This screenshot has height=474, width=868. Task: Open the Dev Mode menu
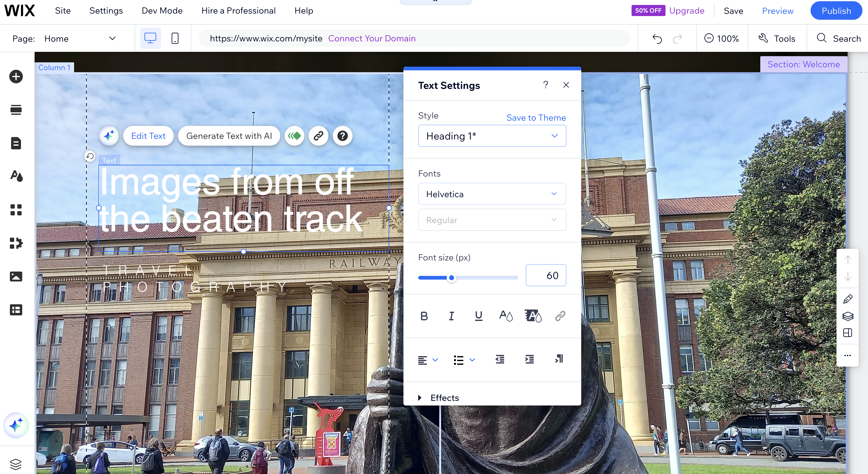[x=162, y=10]
